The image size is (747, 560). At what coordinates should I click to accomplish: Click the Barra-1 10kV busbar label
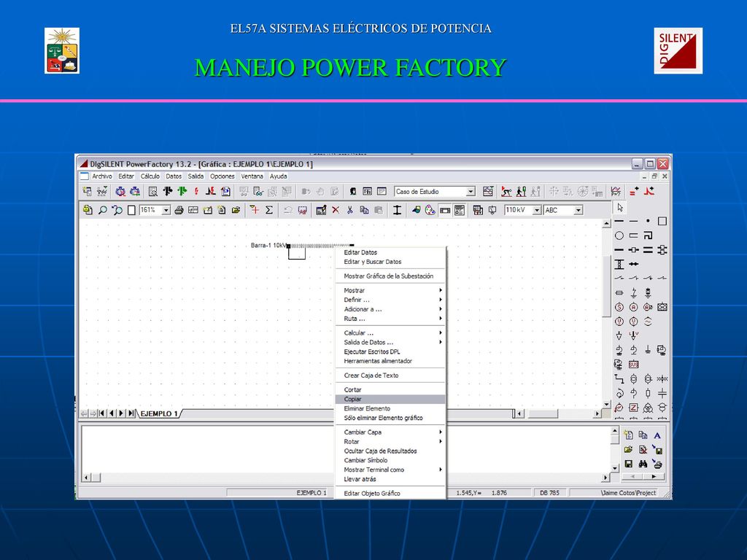(268, 245)
